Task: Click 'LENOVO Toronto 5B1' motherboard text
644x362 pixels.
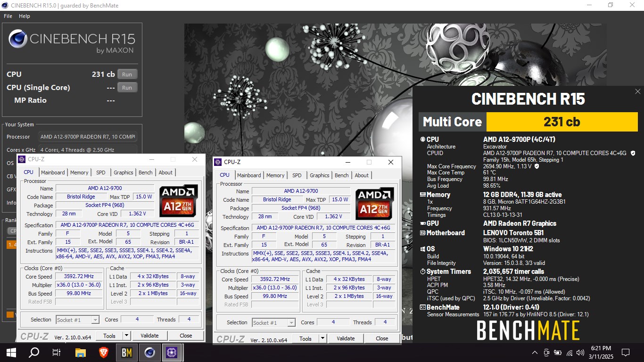Action: tap(513, 233)
